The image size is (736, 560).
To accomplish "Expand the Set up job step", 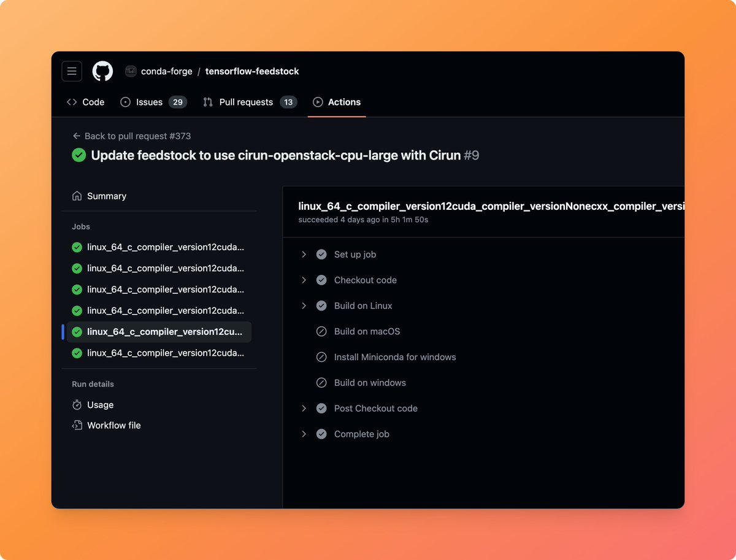I will (304, 254).
